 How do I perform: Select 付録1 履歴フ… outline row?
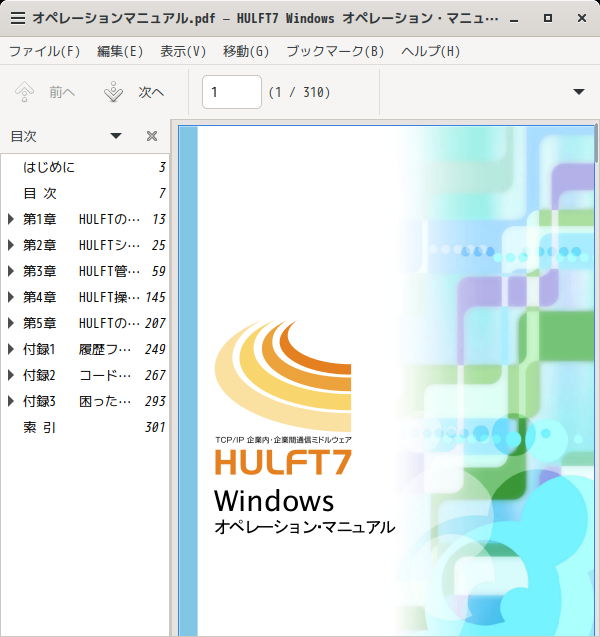pos(84,349)
